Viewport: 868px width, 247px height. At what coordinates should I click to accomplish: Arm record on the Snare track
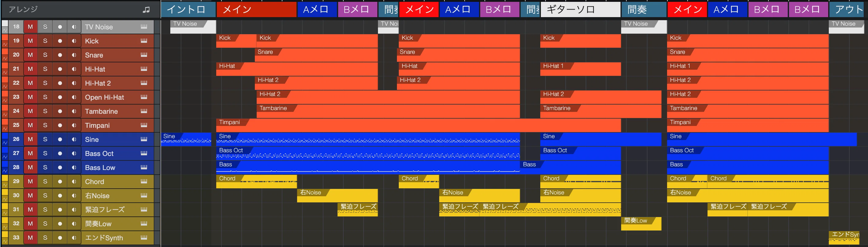60,55
